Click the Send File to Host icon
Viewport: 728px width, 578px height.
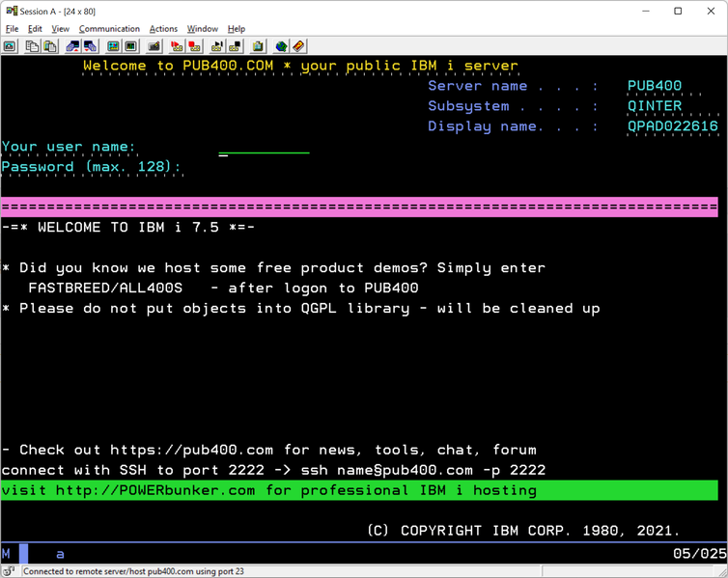(72, 46)
